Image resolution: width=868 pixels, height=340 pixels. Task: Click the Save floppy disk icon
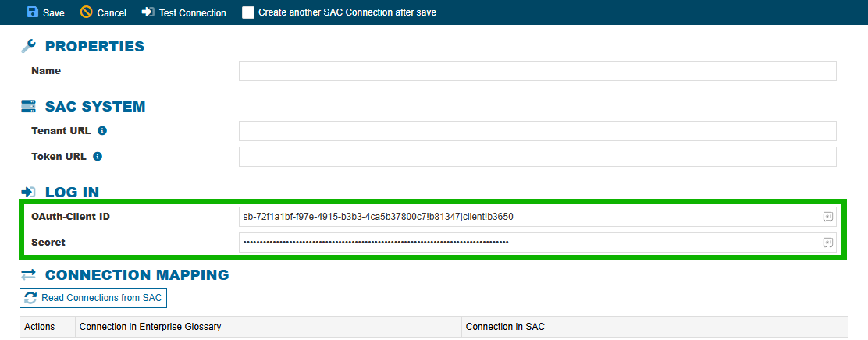(33, 12)
